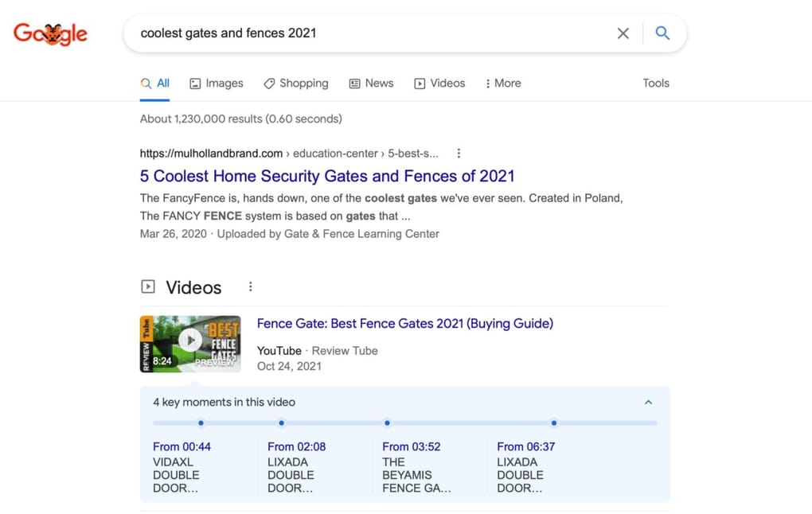Click the Images tab icon
The width and height of the screenshot is (812, 514).
(195, 84)
